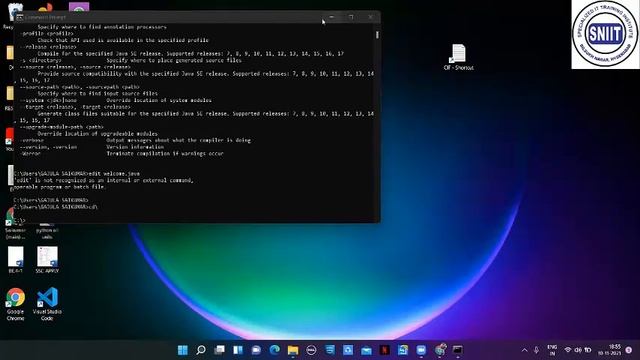Image resolution: width=640 pixels, height=360 pixels.
Task: Open Task View on the taskbar
Action: 219,350
